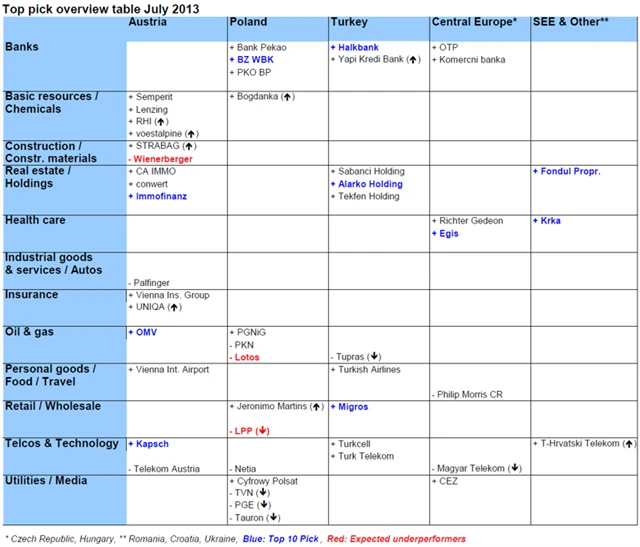The image size is (640, 547).
Task: Click Bogdanka entry
Action: [x=262, y=96]
